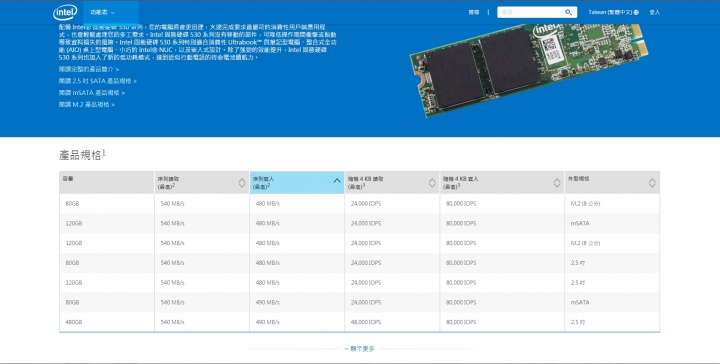The width and height of the screenshot is (720, 364).
Task: Click the 產品規格 section heading
Action: [x=82, y=155]
